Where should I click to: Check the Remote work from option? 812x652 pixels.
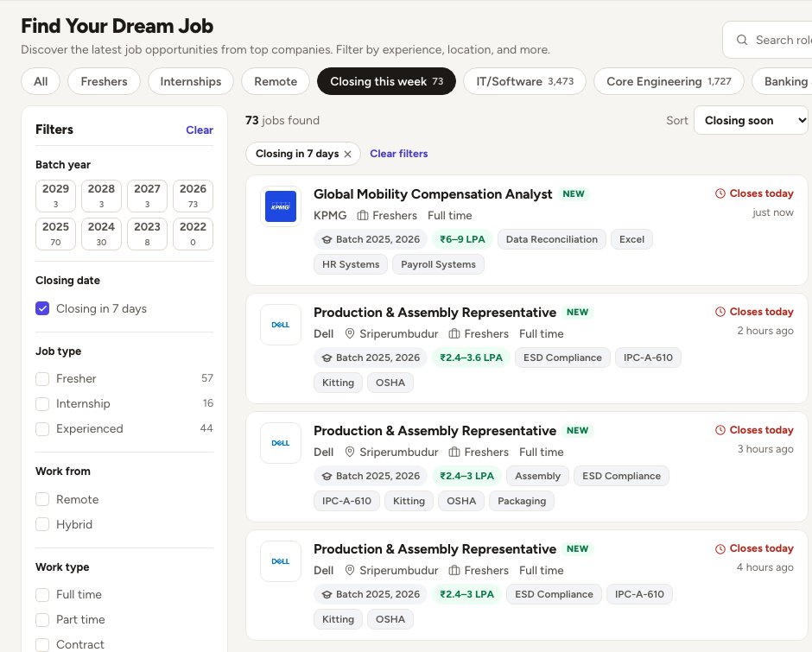(42, 499)
